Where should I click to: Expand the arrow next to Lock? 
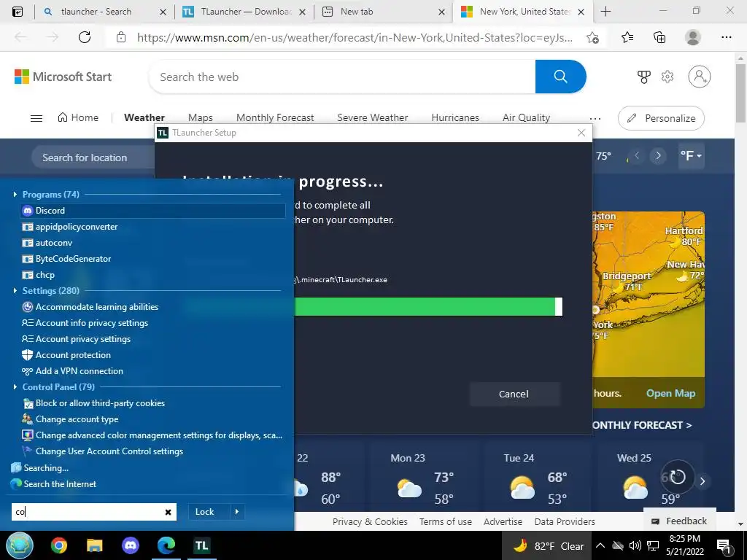point(237,512)
